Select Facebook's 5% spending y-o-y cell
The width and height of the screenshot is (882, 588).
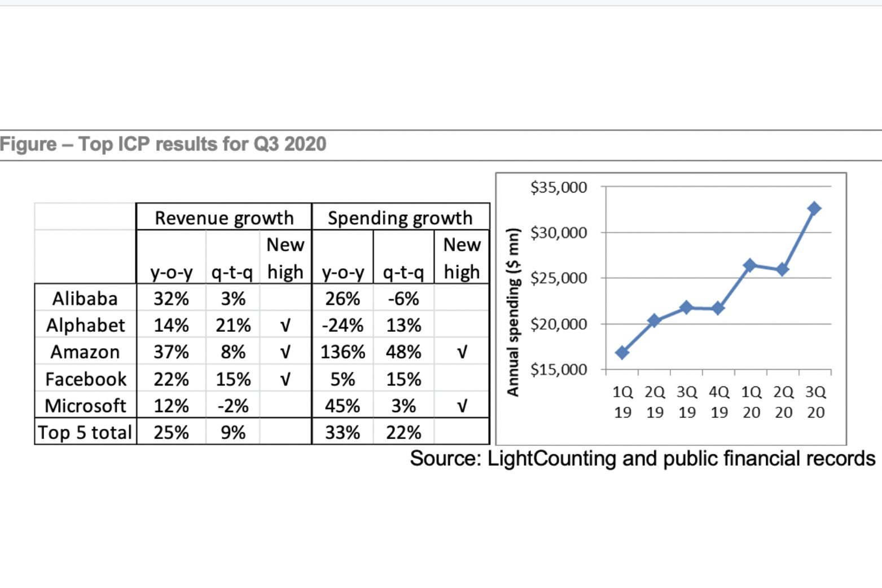coord(343,379)
